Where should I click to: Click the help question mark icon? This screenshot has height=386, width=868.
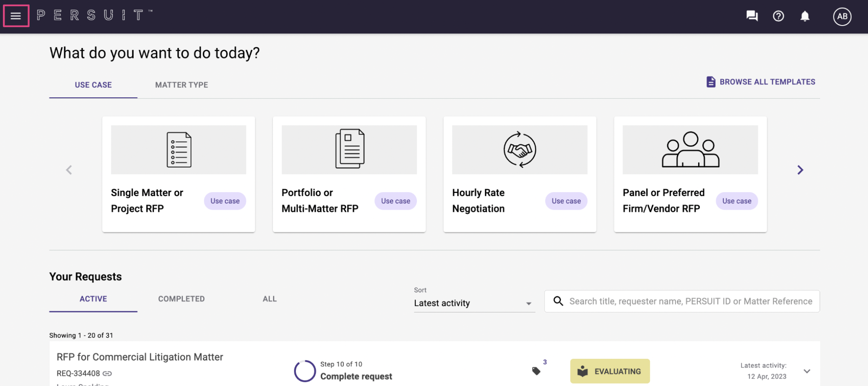(x=778, y=16)
